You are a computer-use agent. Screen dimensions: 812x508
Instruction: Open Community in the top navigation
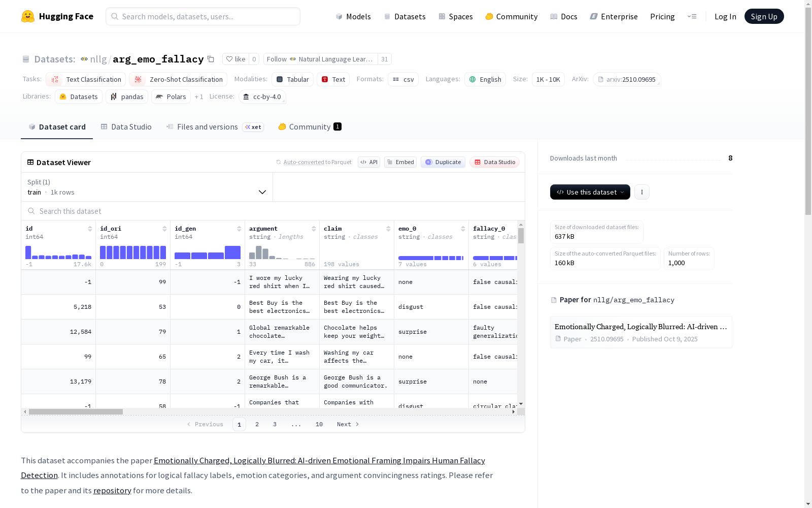(x=512, y=16)
